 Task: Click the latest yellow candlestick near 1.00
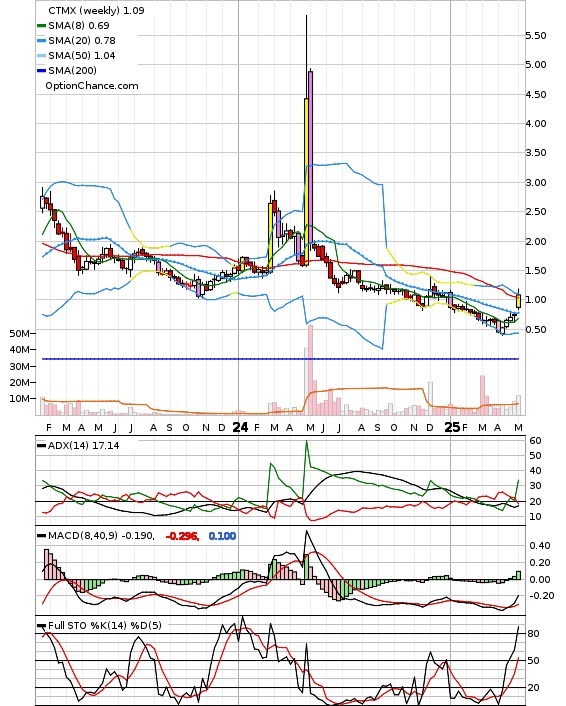click(x=518, y=301)
